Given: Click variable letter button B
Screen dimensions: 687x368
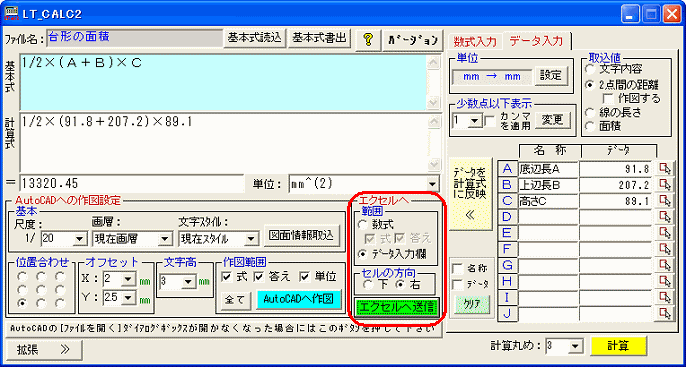Looking at the screenshot, I should click(507, 185).
